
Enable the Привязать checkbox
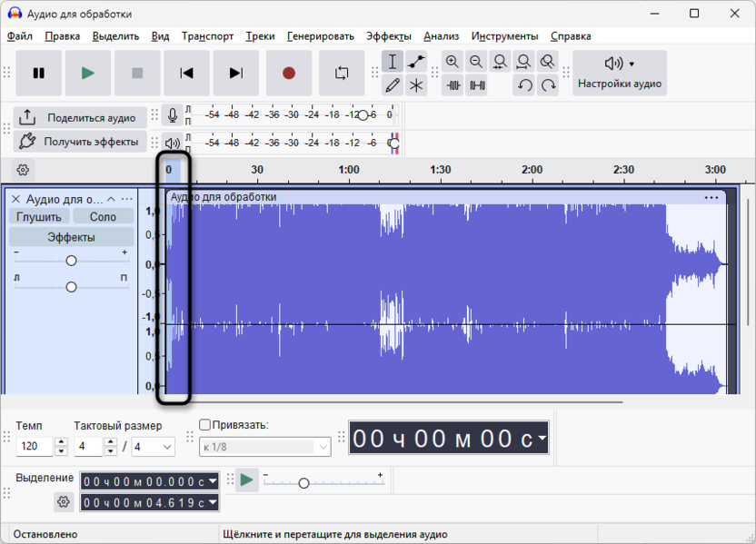click(x=204, y=425)
